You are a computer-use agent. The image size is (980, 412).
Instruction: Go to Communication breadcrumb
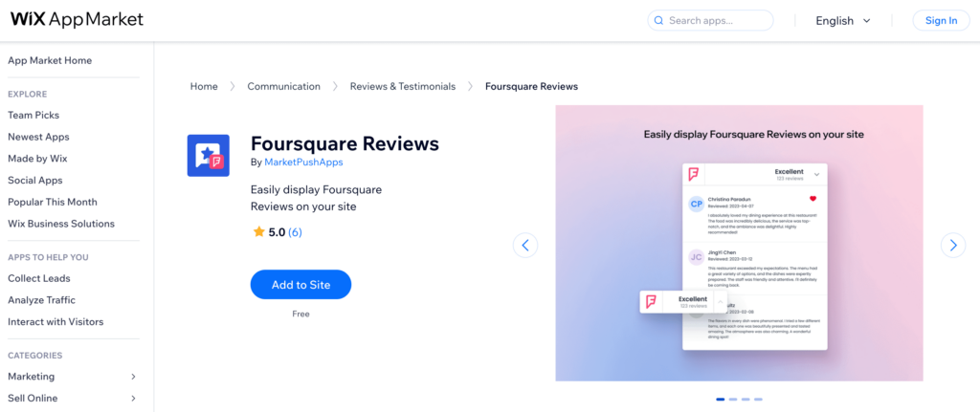283,86
